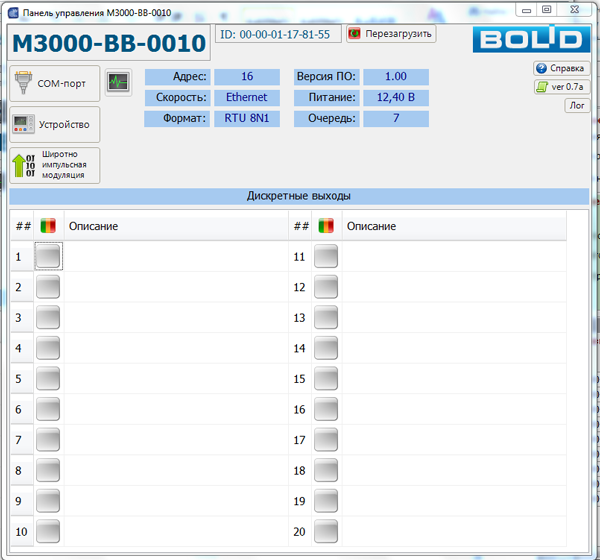
Task: Open the Лог log button
Action: pos(577,105)
